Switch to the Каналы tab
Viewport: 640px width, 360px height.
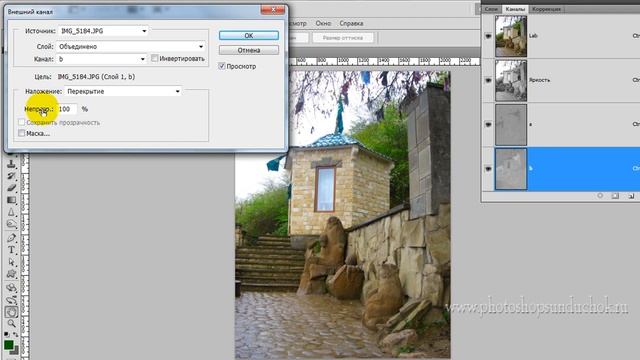pyautogui.click(x=515, y=9)
